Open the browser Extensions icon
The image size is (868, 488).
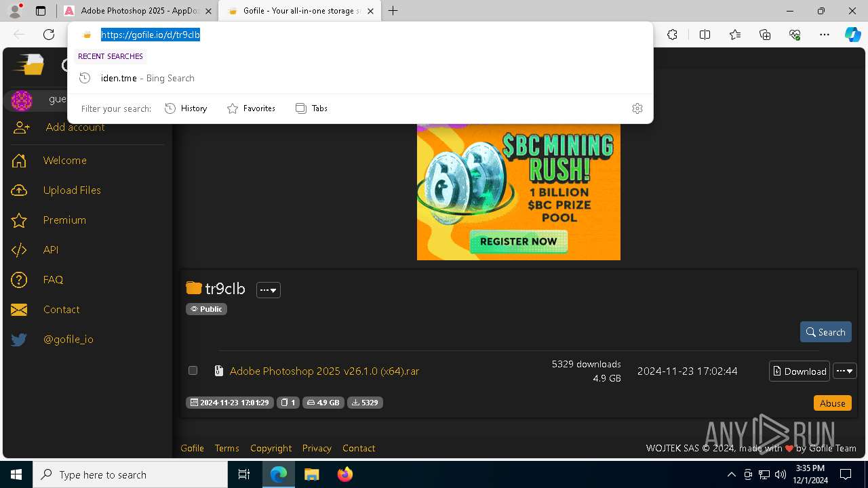pyautogui.click(x=672, y=35)
